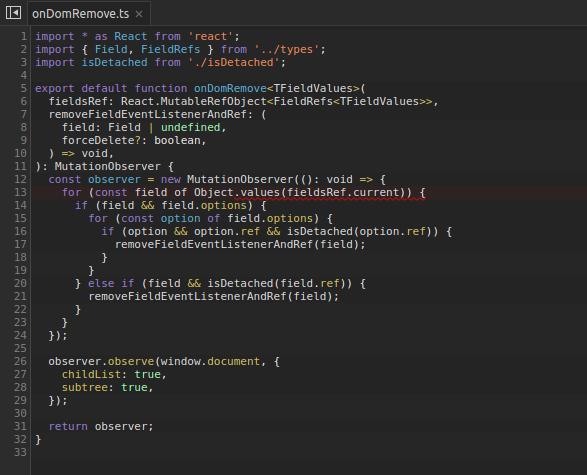
Task: Click the observer constant declaration
Action: click(114, 179)
